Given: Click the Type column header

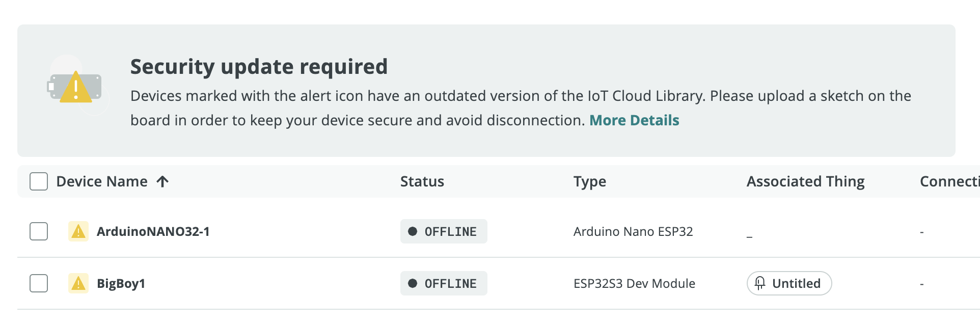Looking at the screenshot, I should [x=589, y=182].
